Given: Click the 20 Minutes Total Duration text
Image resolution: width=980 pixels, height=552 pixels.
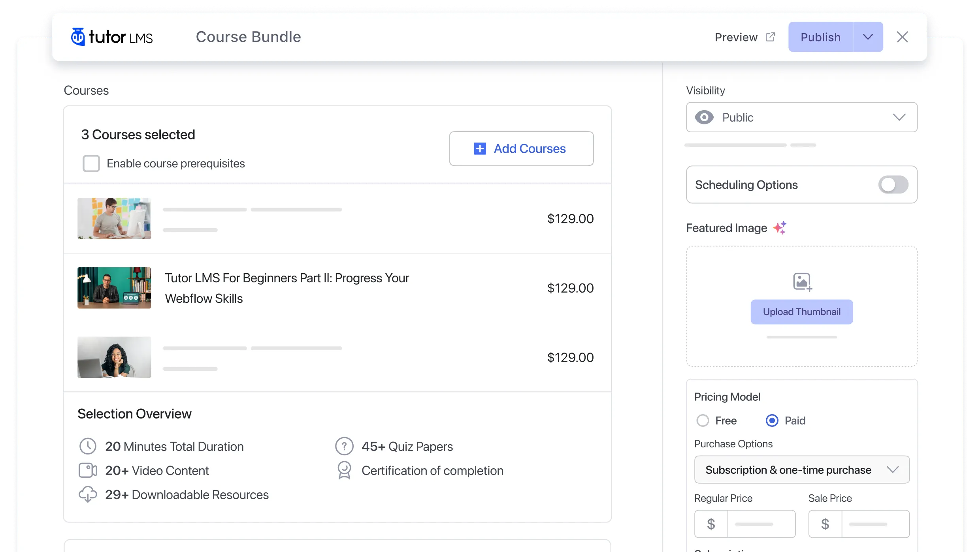Looking at the screenshot, I should [174, 446].
